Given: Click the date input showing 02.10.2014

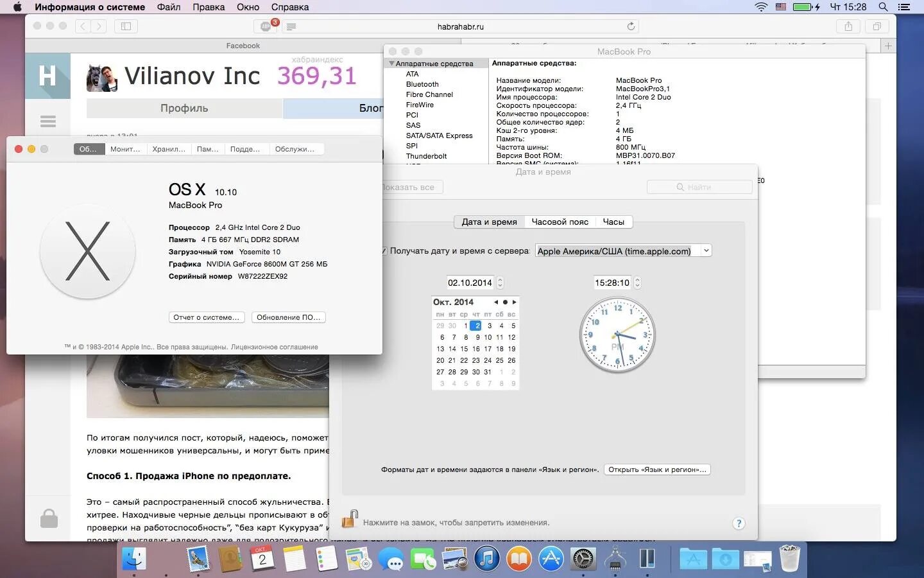Looking at the screenshot, I should (x=470, y=283).
